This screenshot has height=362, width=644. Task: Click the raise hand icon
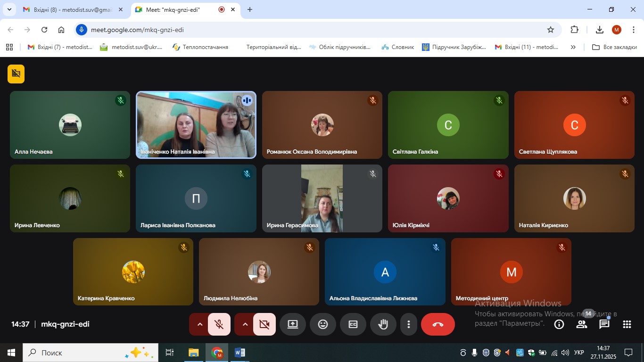383,324
